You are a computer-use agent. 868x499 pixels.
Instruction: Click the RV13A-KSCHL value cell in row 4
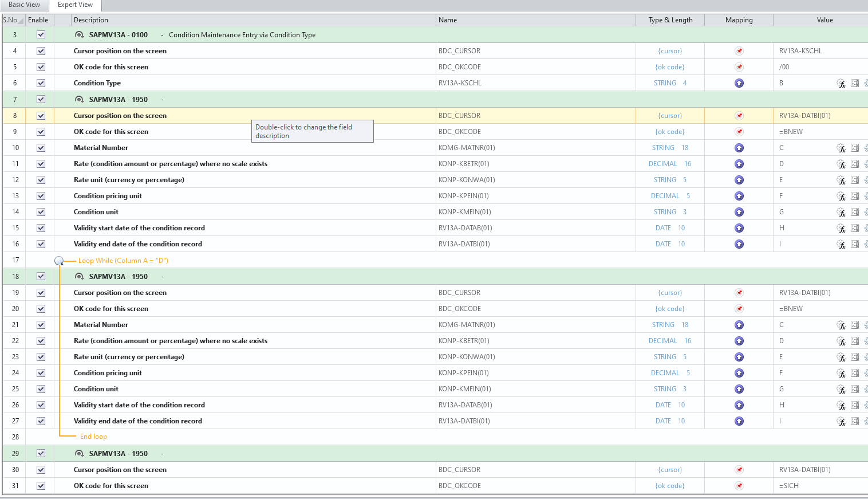pyautogui.click(x=800, y=51)
